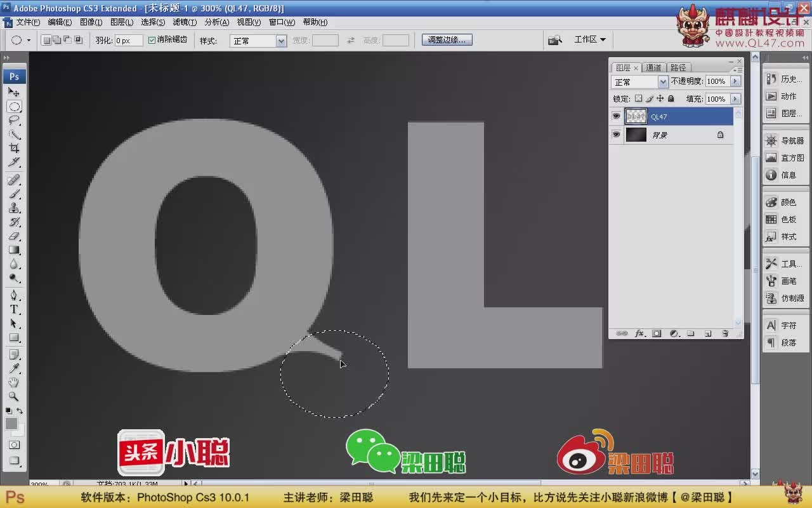Reset default foreground and background colors
Screen dimensions: 812x508
coord(8,411)
